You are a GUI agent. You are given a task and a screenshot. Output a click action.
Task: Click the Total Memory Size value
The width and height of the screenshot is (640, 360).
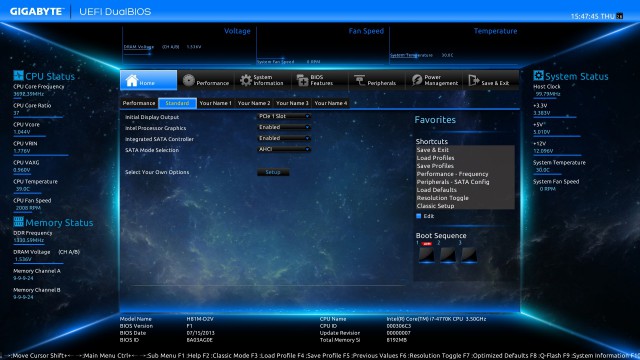point(397,340)
